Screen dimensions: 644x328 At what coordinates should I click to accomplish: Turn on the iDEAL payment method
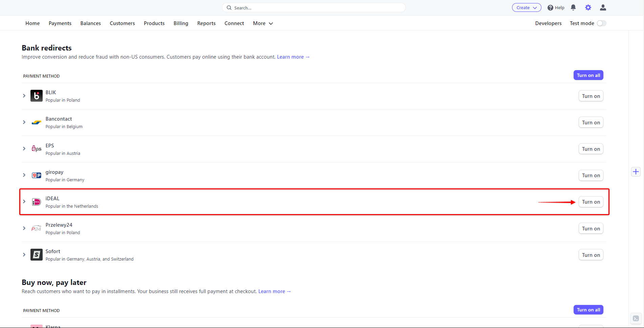(591, 202)
